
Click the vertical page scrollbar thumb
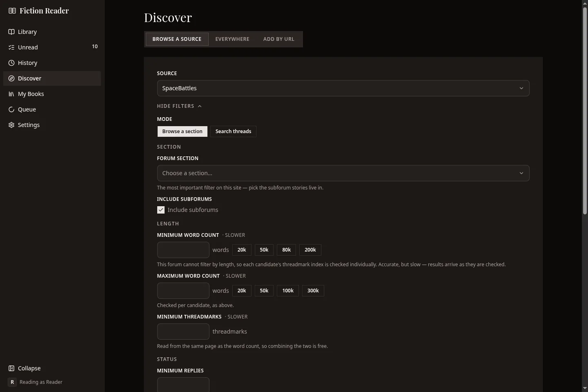(x=585, y=110)
